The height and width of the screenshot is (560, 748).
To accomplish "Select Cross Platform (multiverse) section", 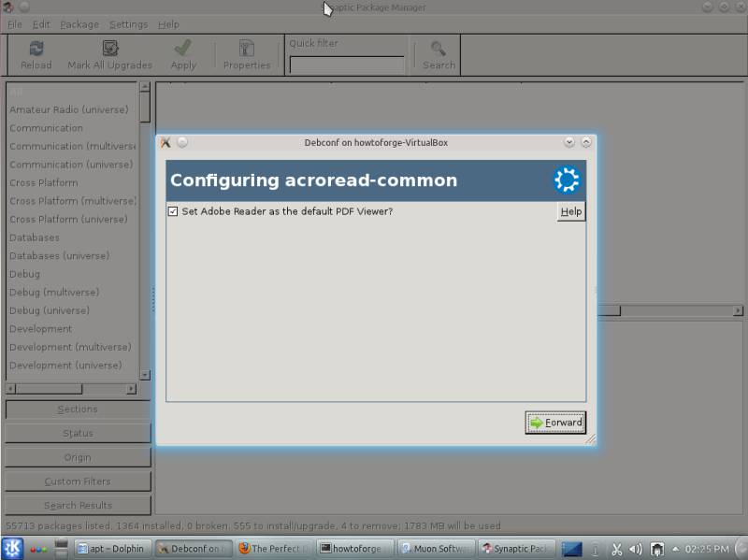I will (72, 201).
